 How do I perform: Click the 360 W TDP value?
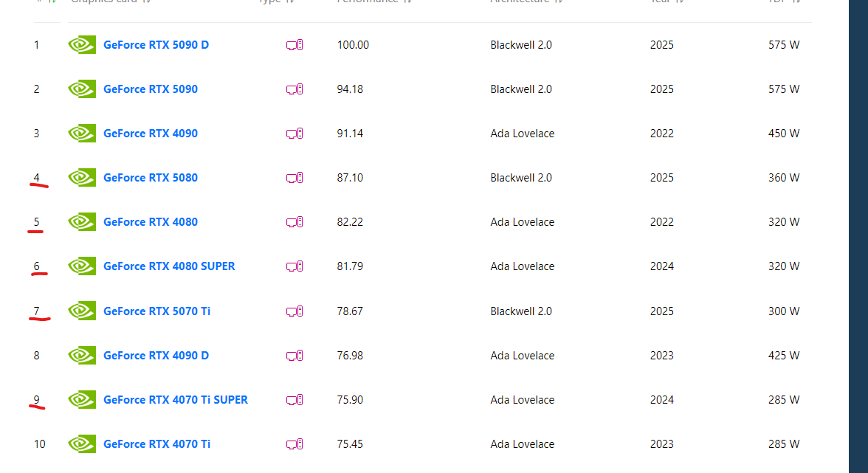(x=784, y=178)
